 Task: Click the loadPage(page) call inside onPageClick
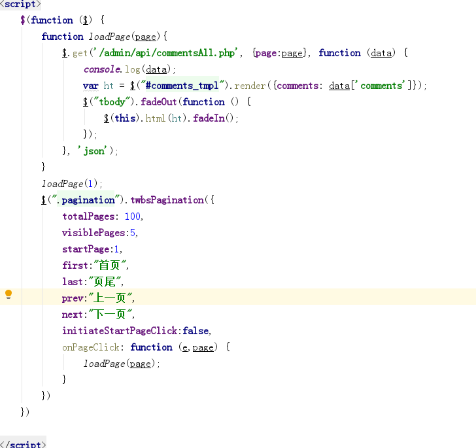[122, 364]
